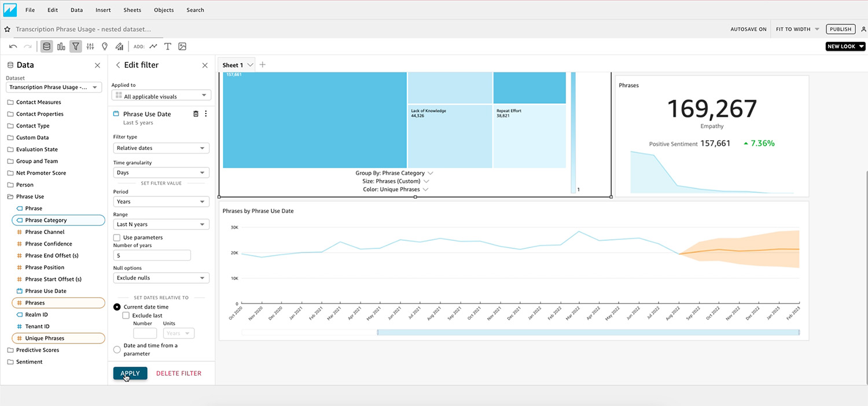Select the Sheet 1 tab
The width and height of the screenshot is (868, 406).
pyautogui.click(x=233, y=65)
